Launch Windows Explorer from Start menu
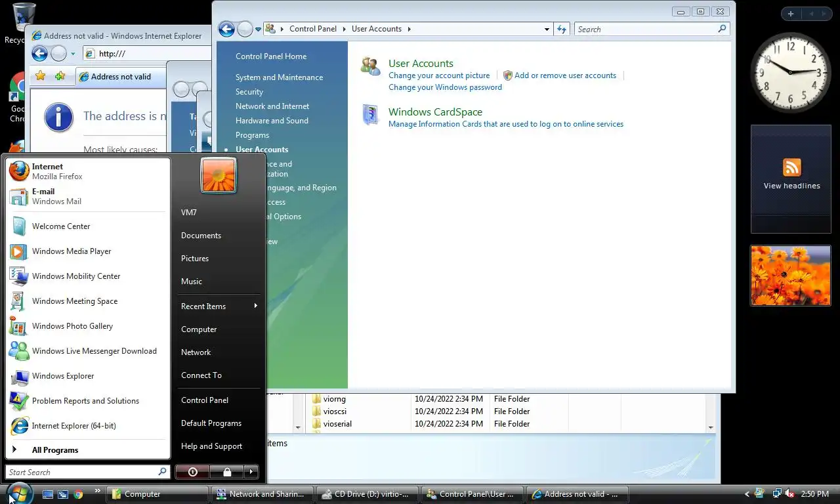This screenshot has height=504, width=840. click(88, 376)
